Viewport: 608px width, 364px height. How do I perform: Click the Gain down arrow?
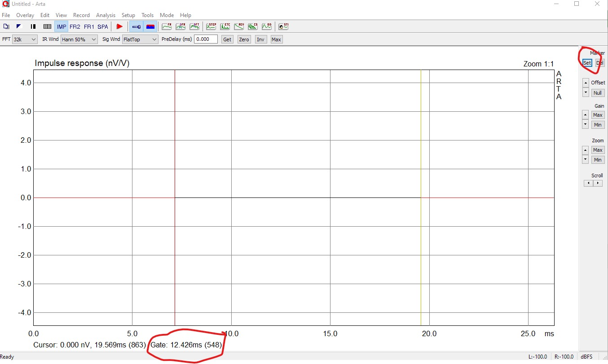[x=586, y=124]
